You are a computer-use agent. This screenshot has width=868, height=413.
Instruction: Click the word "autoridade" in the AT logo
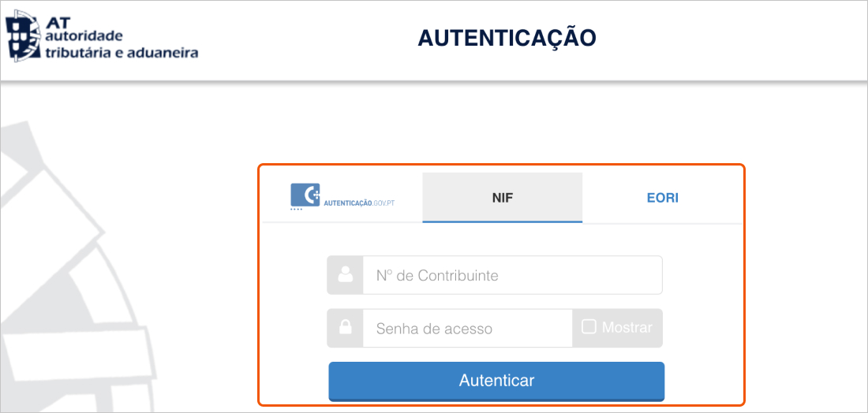point(84,37)
